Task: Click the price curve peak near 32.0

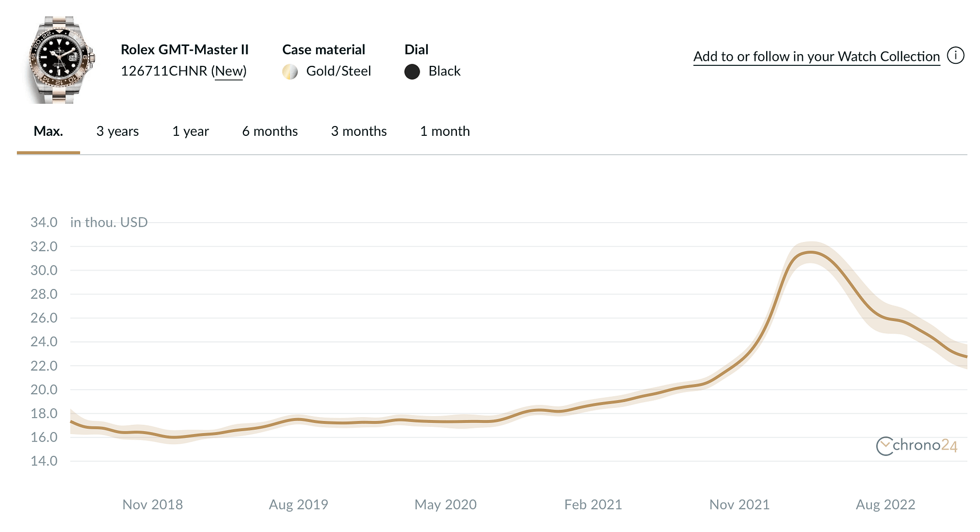Action: (x=811, y=252)
